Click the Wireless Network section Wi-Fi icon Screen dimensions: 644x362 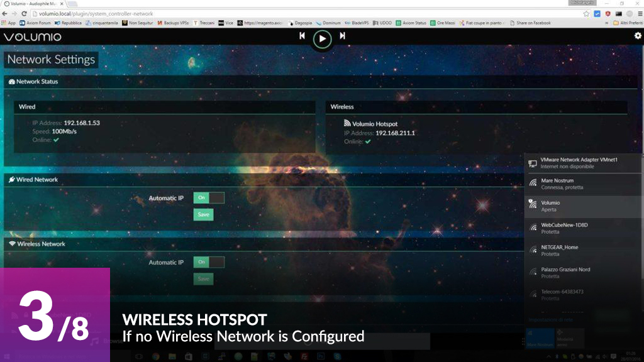click(x=10, y=245)
